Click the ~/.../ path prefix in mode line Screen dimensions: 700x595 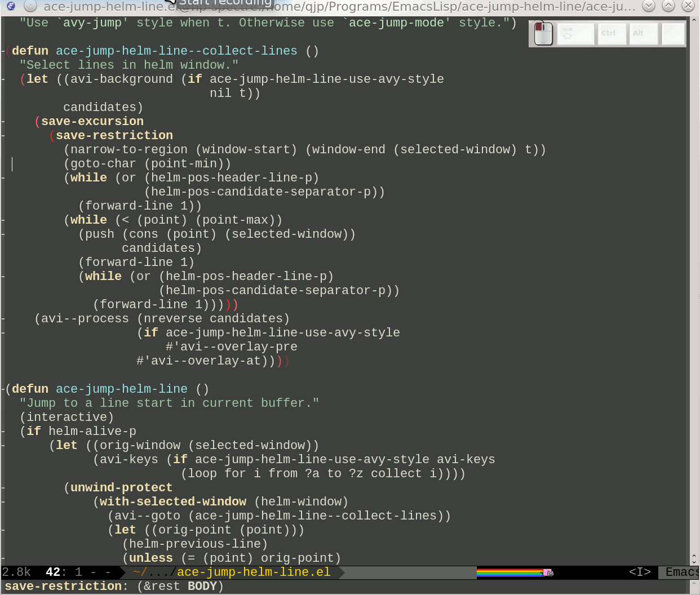click(155, 572)
